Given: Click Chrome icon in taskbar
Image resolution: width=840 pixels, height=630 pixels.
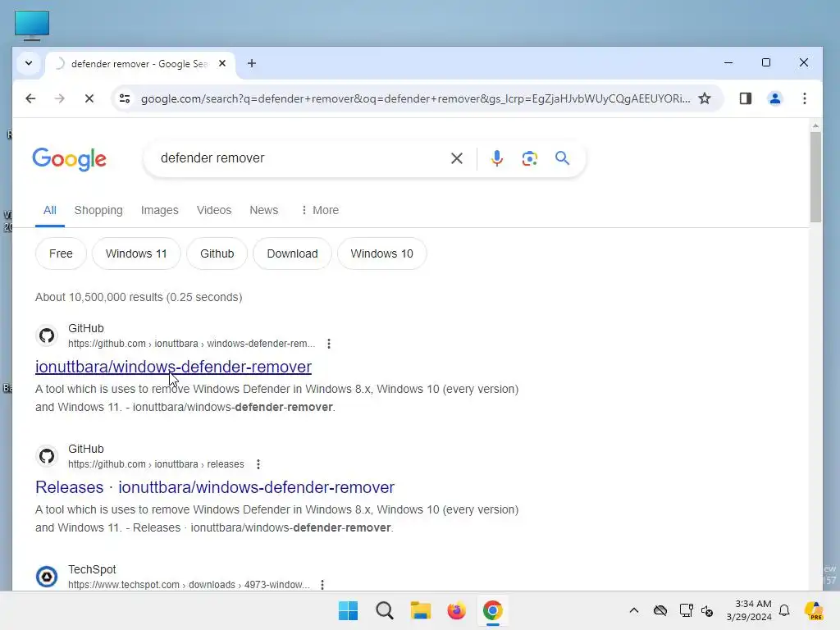Looking at the screenshot, I should [x=492, y=610].
